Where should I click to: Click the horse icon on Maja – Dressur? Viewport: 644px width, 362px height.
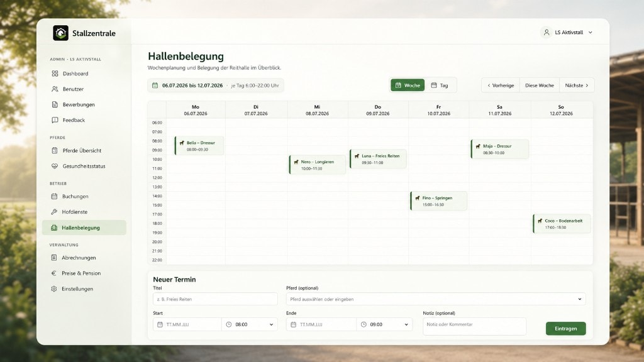478,146
